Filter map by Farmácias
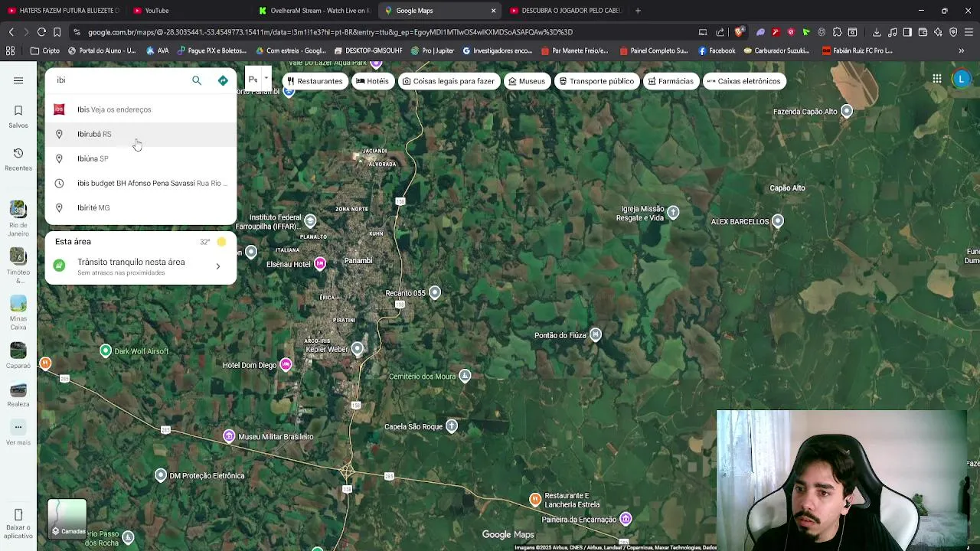The width and height of the screenshot is (980, 551). coord(671,81)
